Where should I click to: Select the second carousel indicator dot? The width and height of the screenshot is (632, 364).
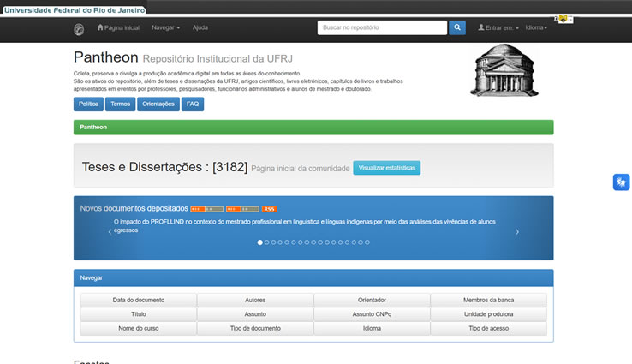[x=267, y=242]
